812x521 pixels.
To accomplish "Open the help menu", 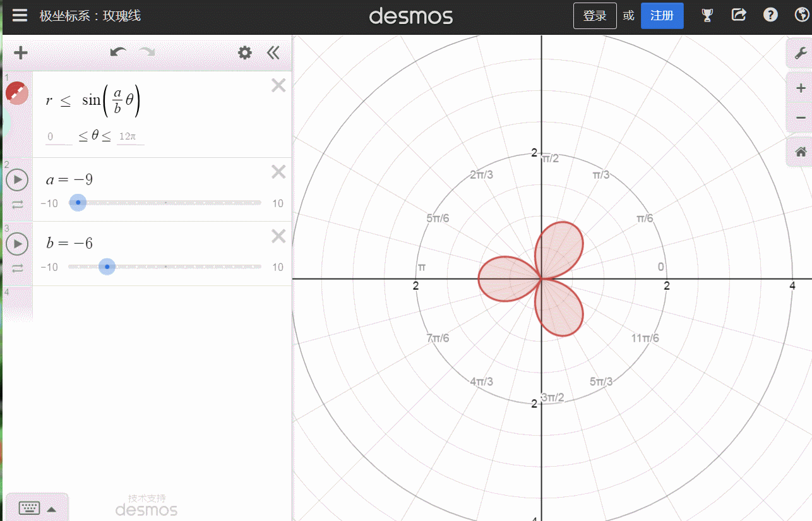I will pyautogui.click(x=770, y=15).
